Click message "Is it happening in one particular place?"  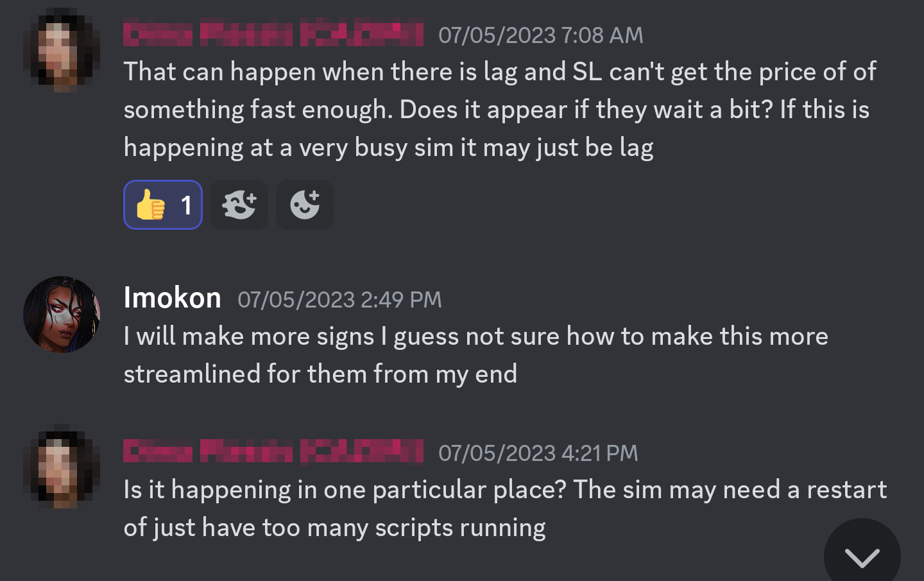(504, 508)
